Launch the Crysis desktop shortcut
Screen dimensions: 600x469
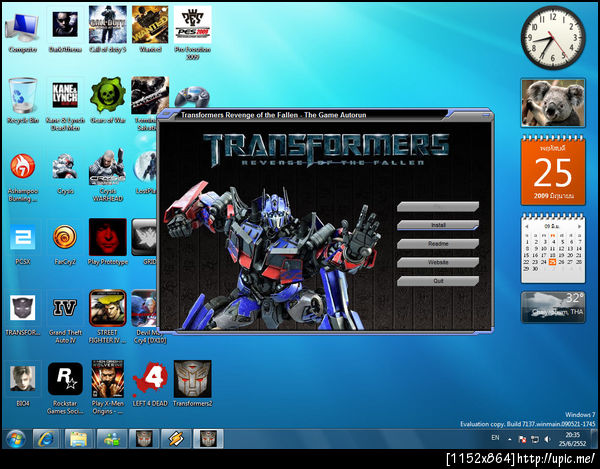(x=65, y=173)
